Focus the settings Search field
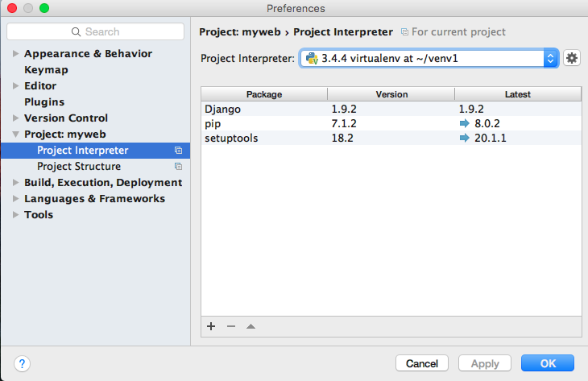Viewport: 588px width, 381px height. pyautogui.click(x=95, y=31)
